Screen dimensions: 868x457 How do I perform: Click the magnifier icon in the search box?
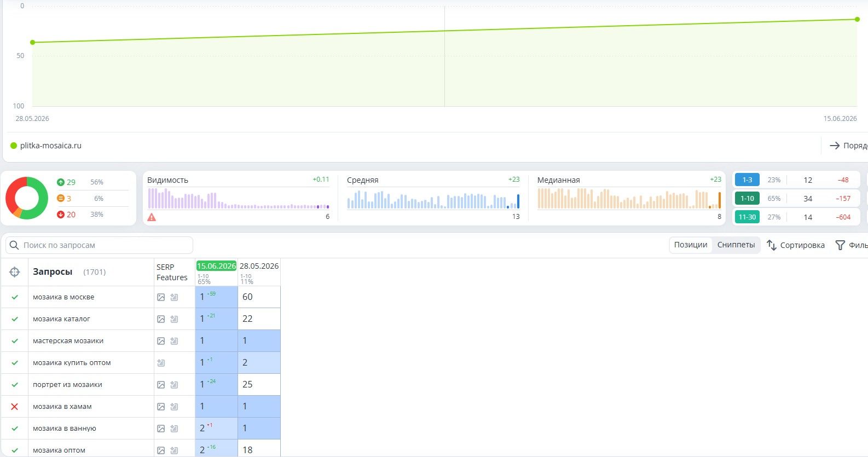coord(15,245)
